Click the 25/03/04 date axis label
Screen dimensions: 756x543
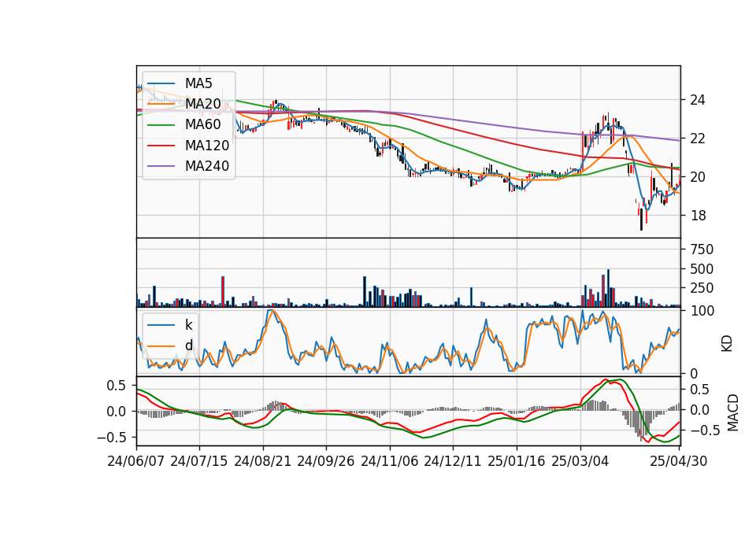coord(580,461)
